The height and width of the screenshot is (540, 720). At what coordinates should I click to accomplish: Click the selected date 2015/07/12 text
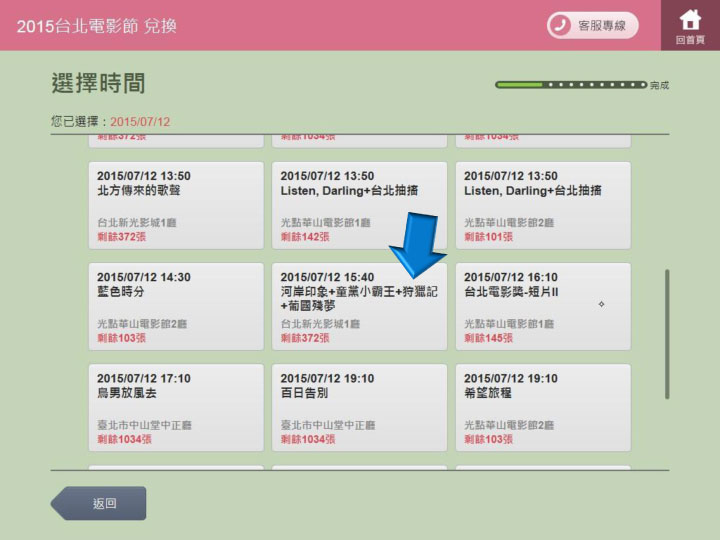coord(140,121)
